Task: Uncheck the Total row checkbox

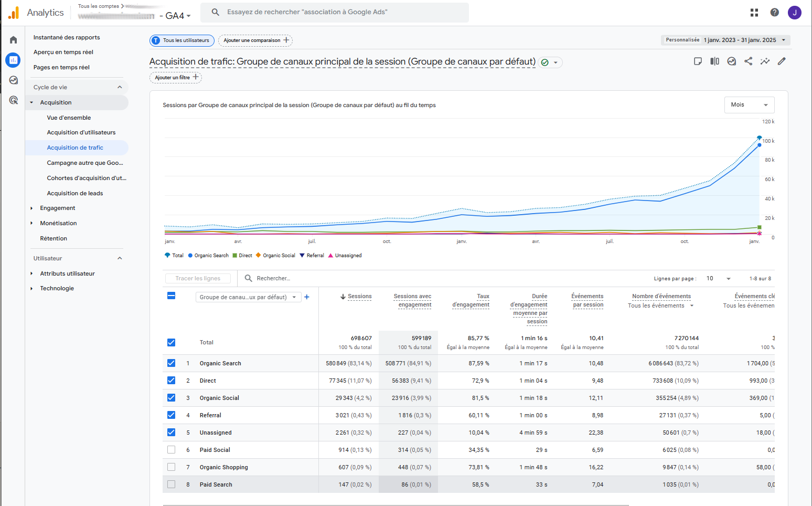Action: [x=171, y=342]
